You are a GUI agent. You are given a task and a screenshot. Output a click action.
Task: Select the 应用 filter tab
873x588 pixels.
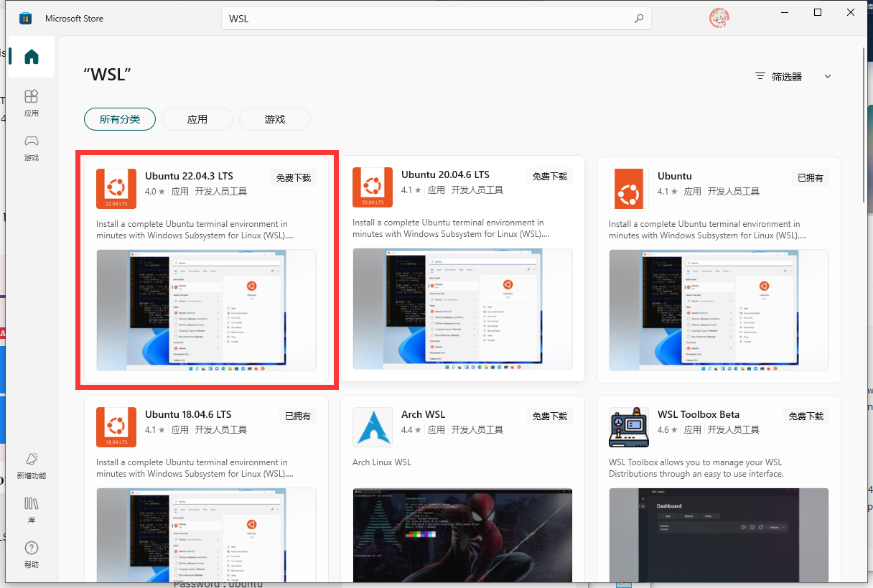point(197,119)
